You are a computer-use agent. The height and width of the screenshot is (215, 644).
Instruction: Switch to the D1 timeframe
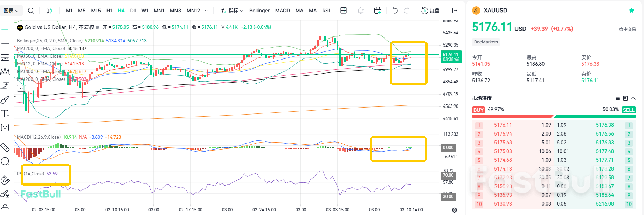click(x=133, y=11)
